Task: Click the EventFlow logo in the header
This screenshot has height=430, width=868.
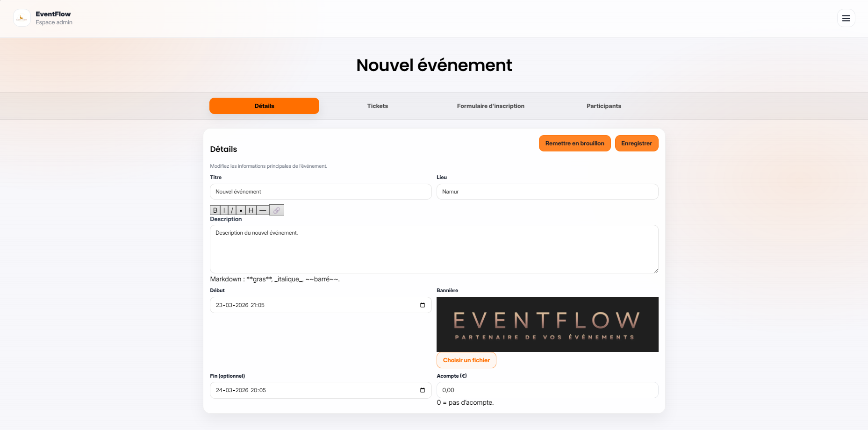Action: click(x=22, y=18)
